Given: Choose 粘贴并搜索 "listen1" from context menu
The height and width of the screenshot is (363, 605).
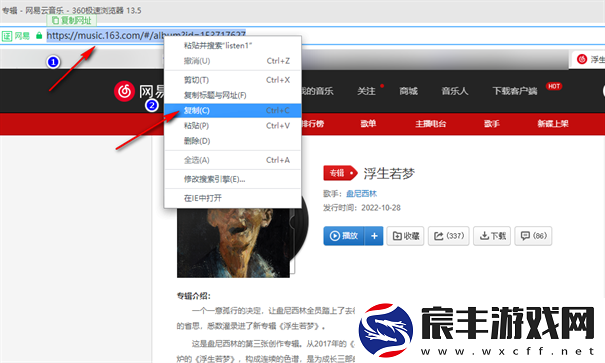Looking at the screenshot, I should point(233,46).
